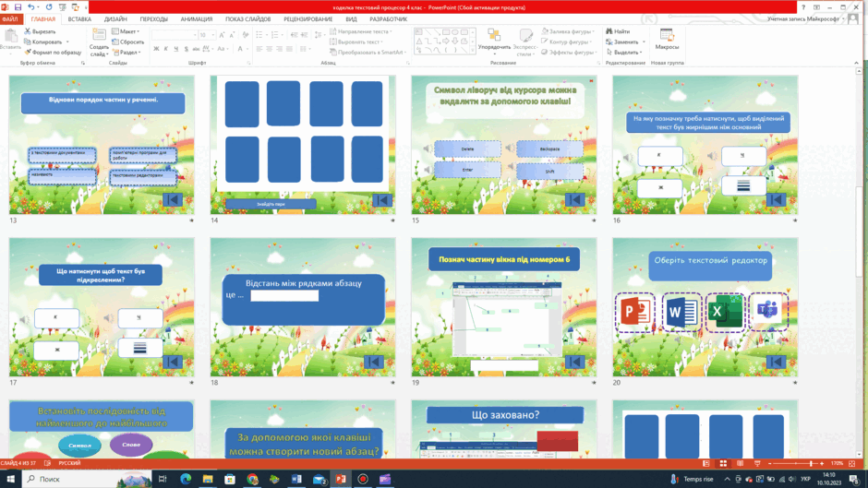
Task: Open the line spacing button
Action: point(319,35)
